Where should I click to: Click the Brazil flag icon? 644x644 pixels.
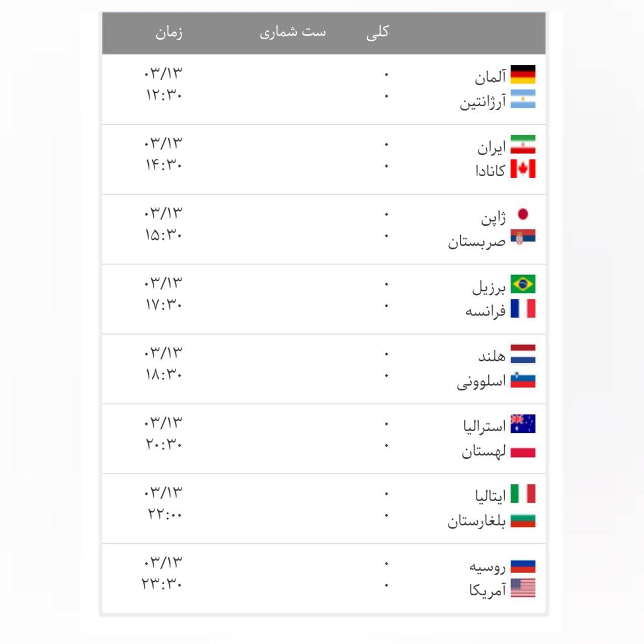click(x=523, y=284)
